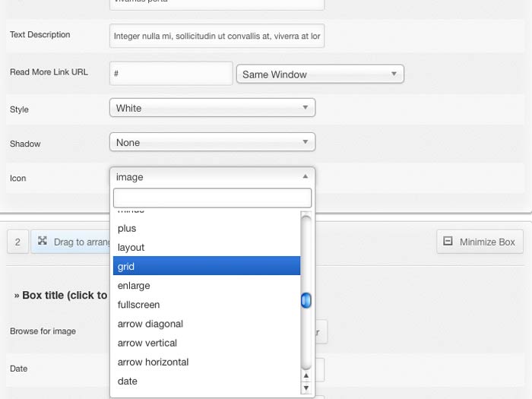Choose 'fullscreen' from the icon list
This screenshot has height=399, width=532.
tap(205, 305)
